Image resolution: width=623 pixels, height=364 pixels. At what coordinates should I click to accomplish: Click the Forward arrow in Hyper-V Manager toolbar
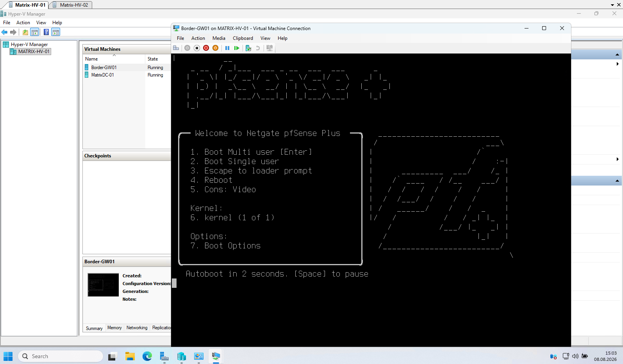pos(13,32)
